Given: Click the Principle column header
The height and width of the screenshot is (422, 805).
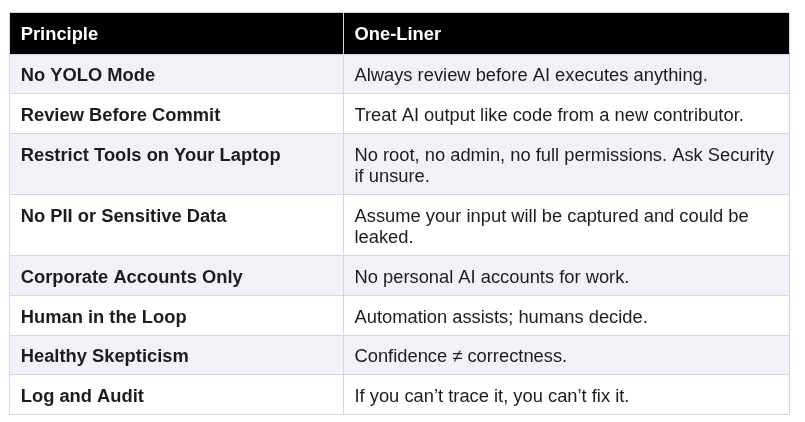Looking at the screenshot, I should (x=59, y=34).
